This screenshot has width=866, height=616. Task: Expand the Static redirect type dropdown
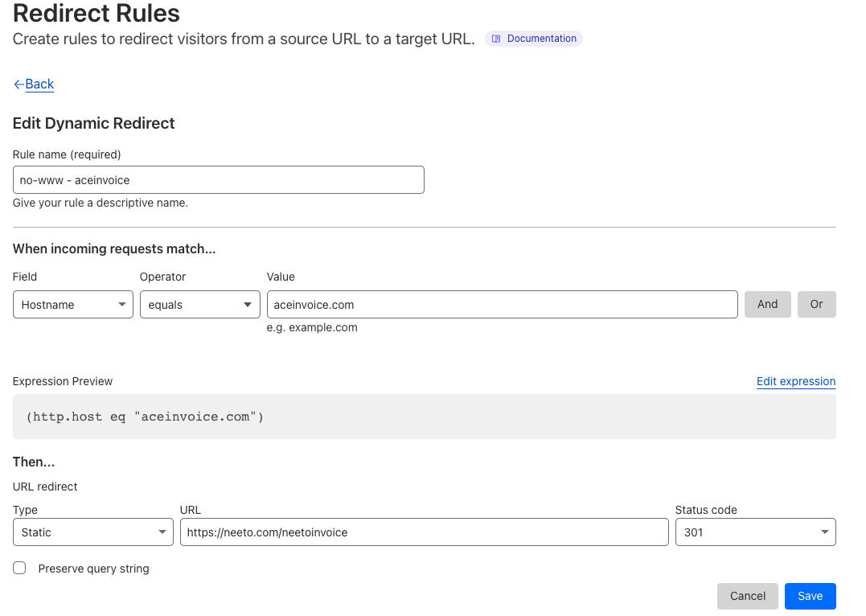click(x=93, y=532)
